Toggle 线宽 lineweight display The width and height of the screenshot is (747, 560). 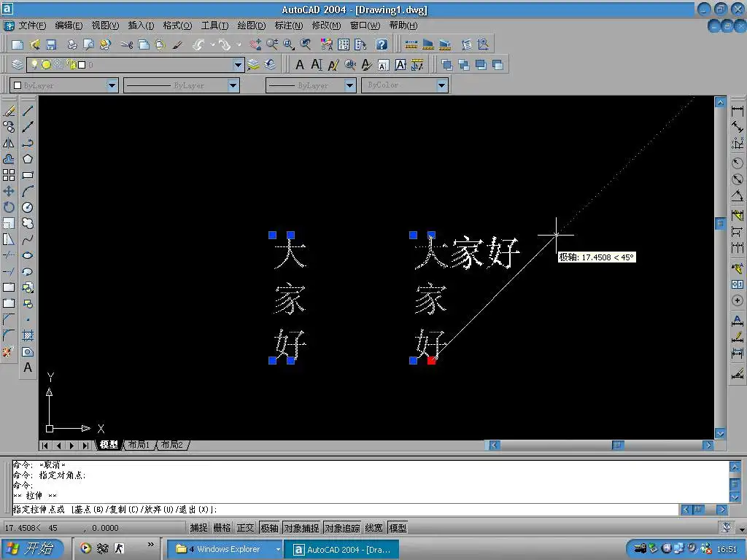pos(374,528)
